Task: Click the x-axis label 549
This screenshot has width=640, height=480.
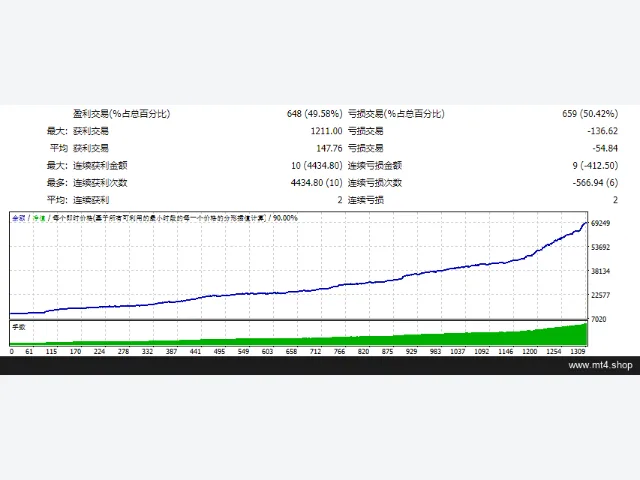Action: point(243,351)
